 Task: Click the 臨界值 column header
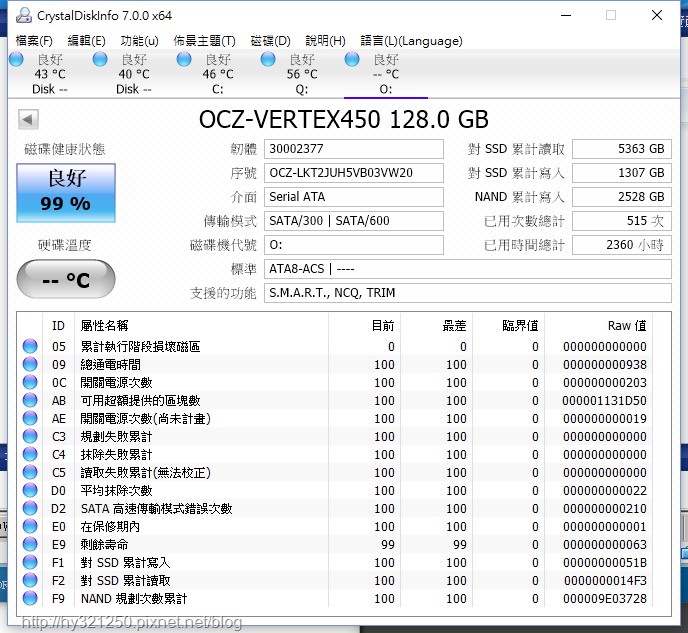point(509,325)
